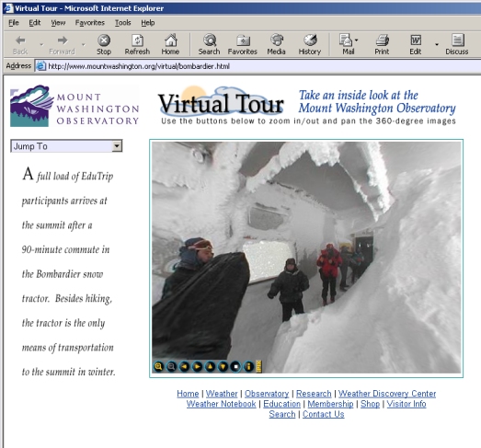Image resolution: width=481 pixels, height=448 pixels.
Task: Pan the panorama left
Action: (x=184, y=366)
